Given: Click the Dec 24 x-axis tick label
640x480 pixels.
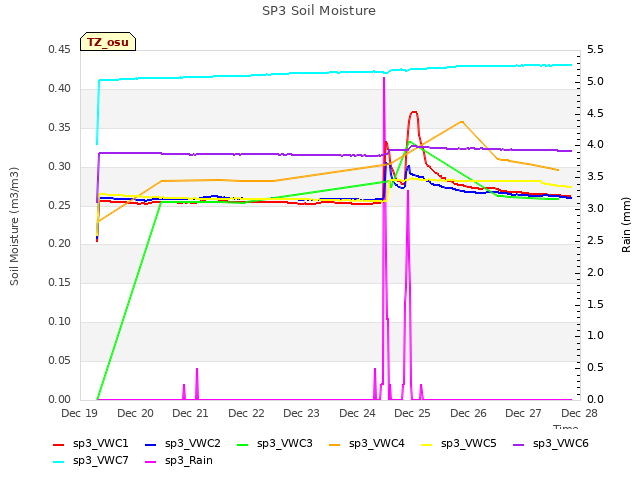Looking at the screenshot, I should coord(357,413).
